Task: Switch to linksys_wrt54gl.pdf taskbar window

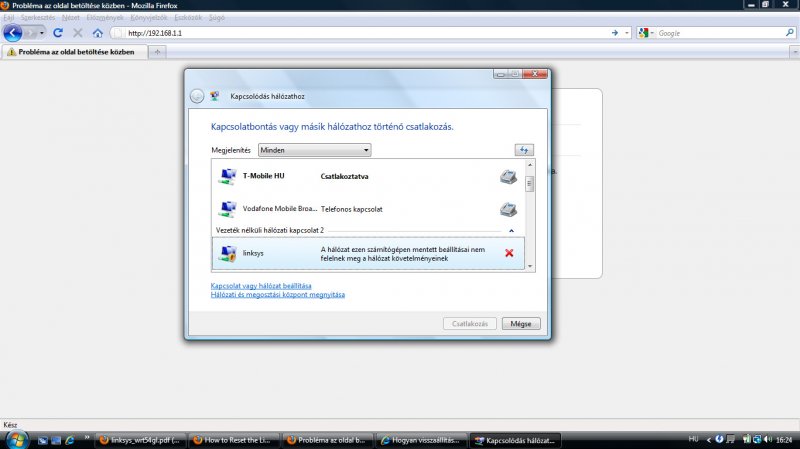Action: click(x=141, y=440)
